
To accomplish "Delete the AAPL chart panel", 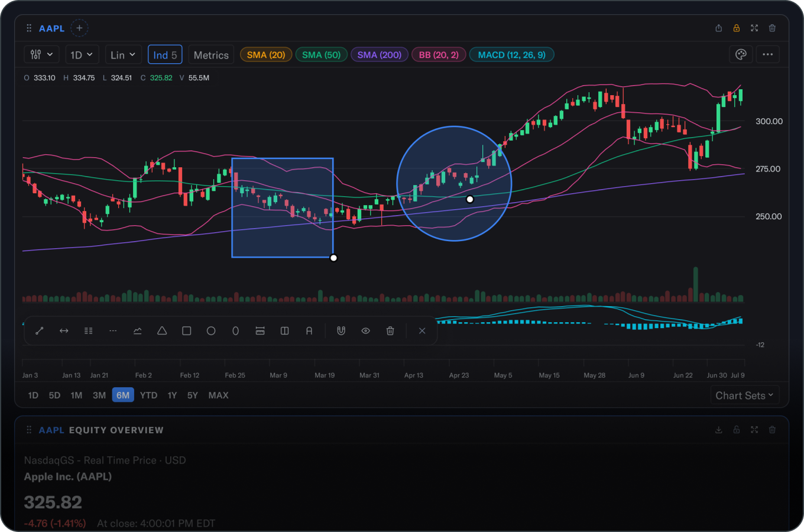I will coord(772,28).
